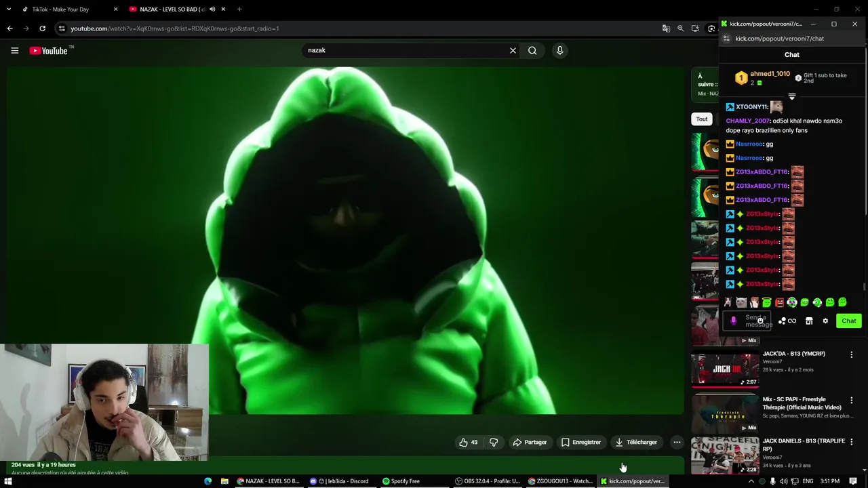Run the YouTube search with magnifier button
Screen dimensions: 868x488
pos(532,50)
